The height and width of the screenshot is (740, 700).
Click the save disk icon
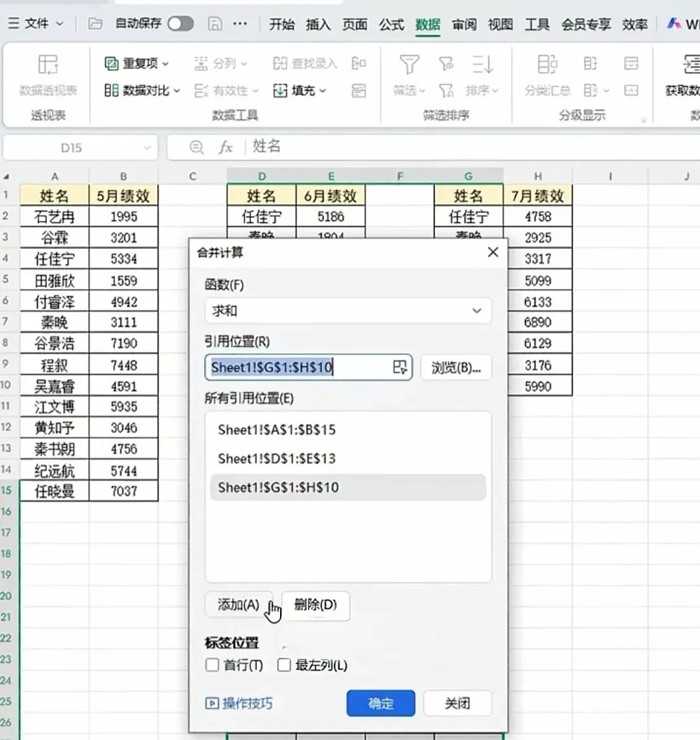point(215,23)
